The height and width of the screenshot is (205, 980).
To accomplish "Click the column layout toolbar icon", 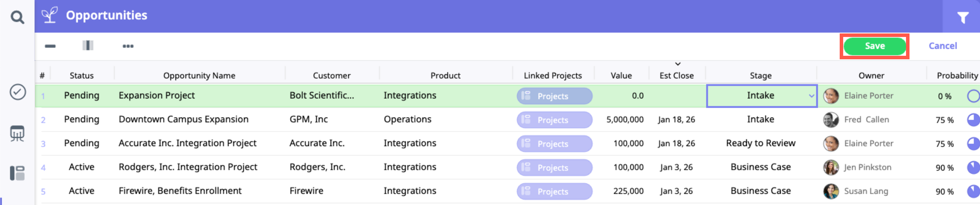I will (x=88, y=46).
